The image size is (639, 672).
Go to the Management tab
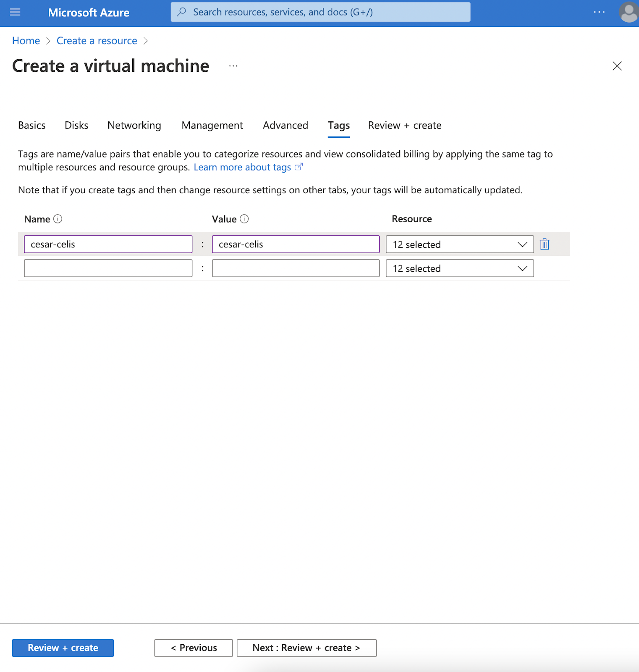212,126
